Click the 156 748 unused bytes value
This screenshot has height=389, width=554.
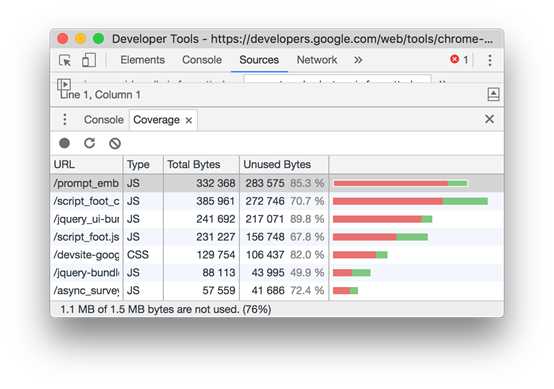[265, 237]
